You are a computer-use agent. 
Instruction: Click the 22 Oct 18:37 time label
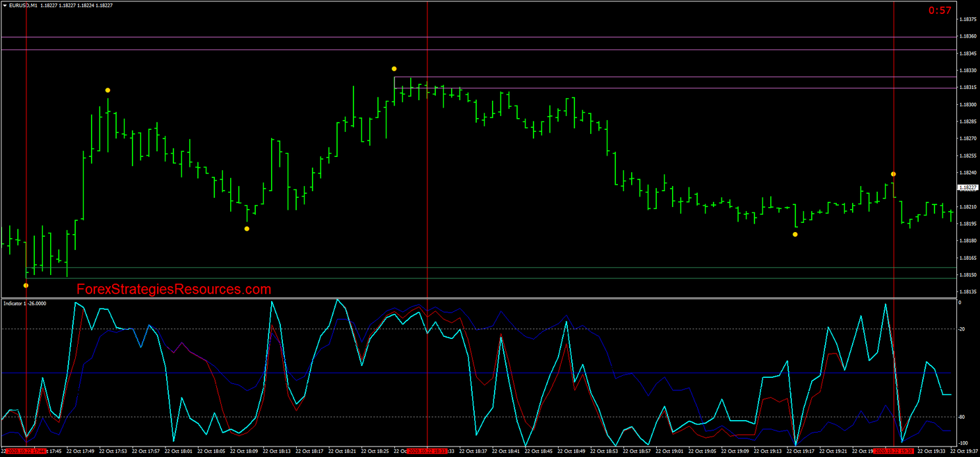[474, 452]
